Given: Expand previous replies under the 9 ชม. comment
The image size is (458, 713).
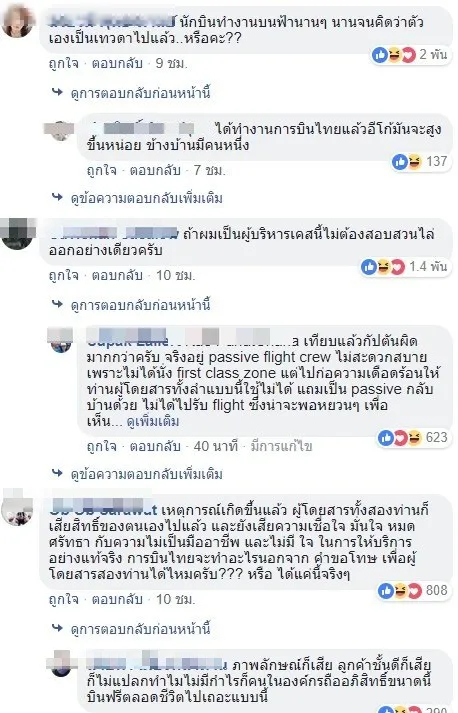Looking at the screenshot, I should tap(140, 93).
